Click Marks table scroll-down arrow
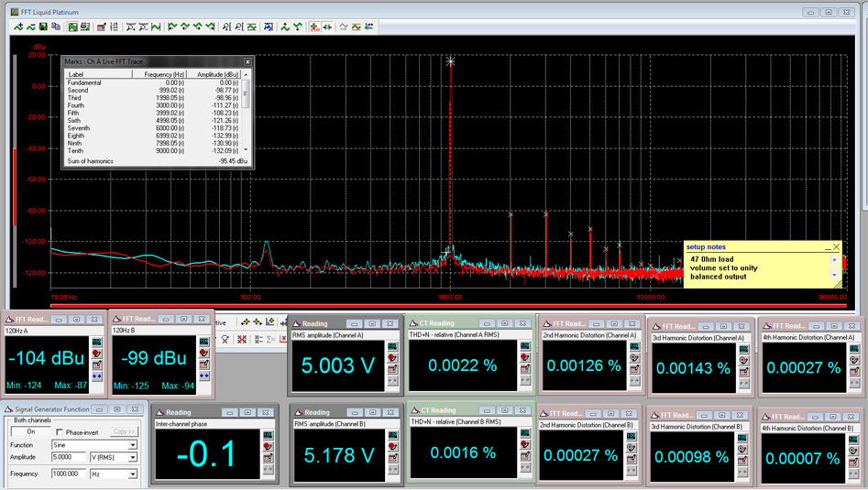The height and width of the screenshot is (490, 868). [x=246, y=150]
